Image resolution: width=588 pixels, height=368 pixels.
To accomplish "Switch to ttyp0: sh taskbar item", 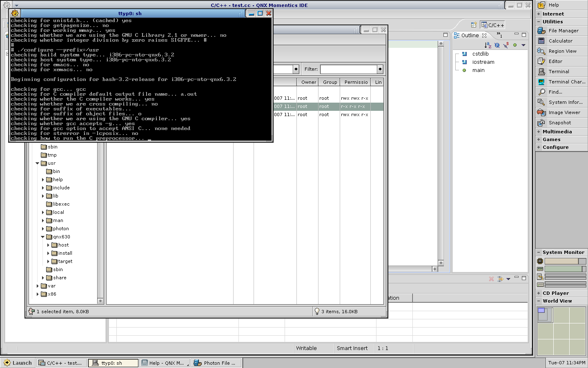I will 113,363.
